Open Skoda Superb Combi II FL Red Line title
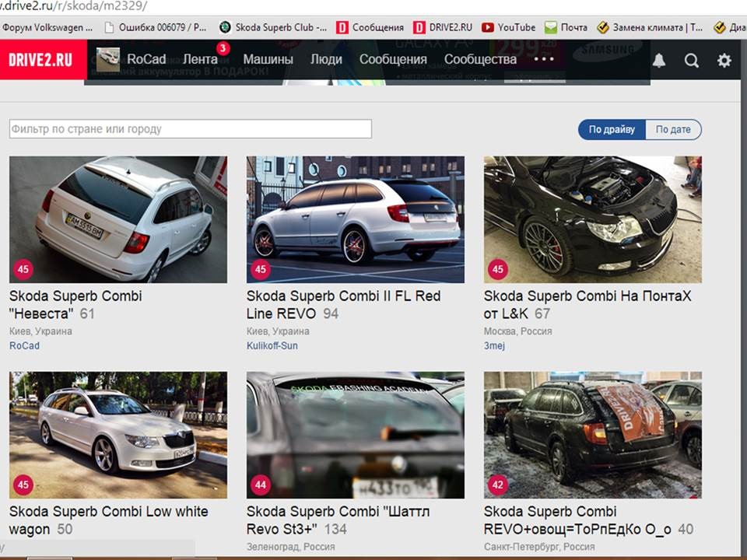Screen dimensions: 747x560 point(343,305)
